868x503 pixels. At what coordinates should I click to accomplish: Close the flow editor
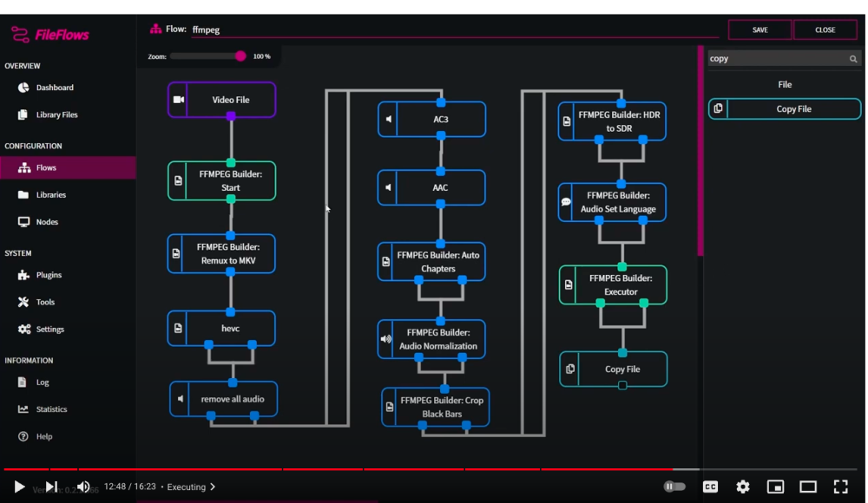(x=825, y=29)
